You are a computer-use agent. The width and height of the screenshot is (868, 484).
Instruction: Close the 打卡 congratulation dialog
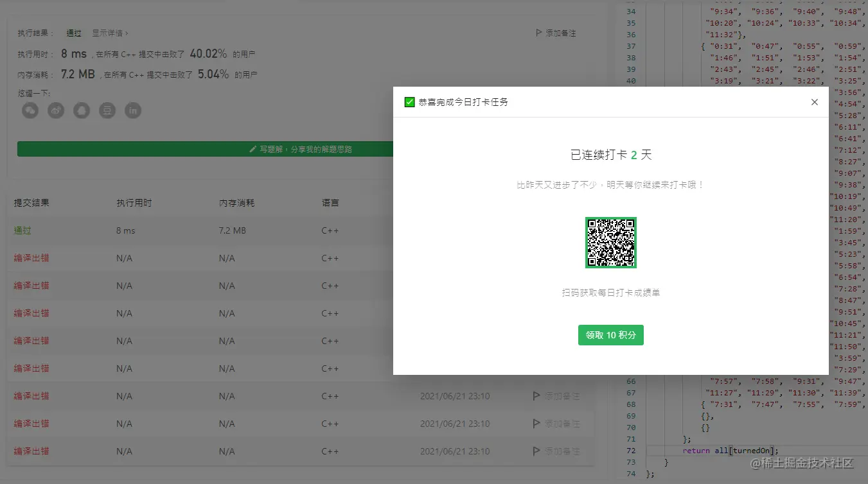tap(815, 102)
